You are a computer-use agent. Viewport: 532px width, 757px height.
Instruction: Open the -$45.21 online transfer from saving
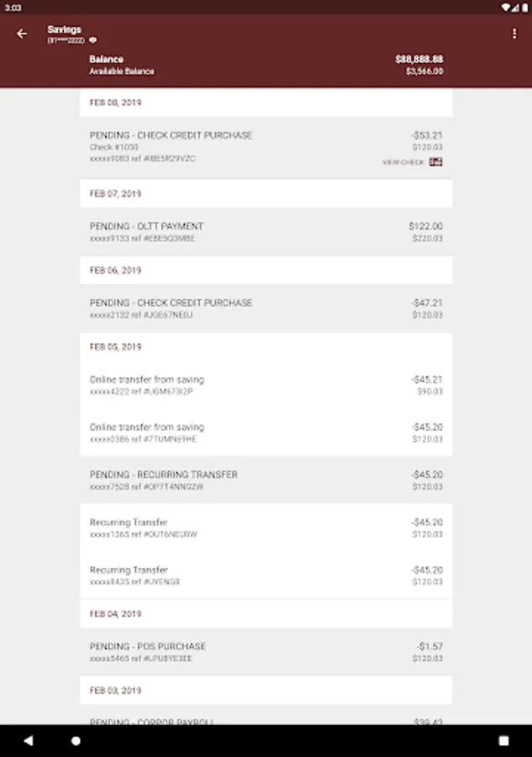[266, 385]
